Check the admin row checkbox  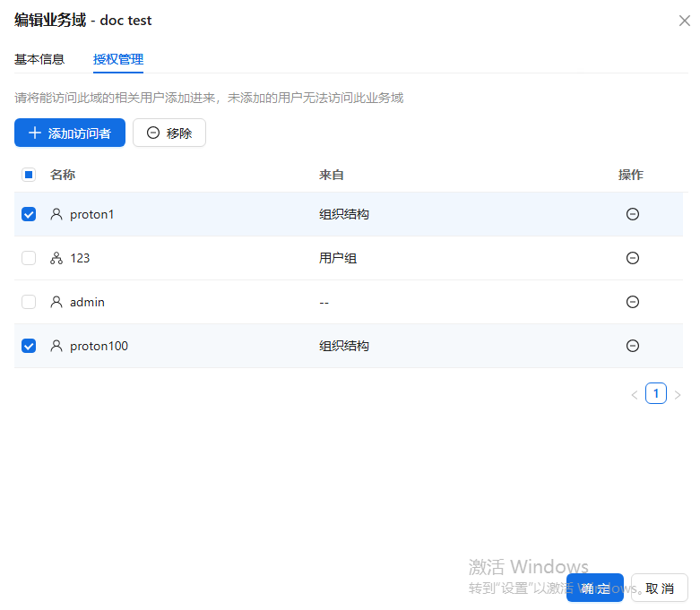point(29,302)
